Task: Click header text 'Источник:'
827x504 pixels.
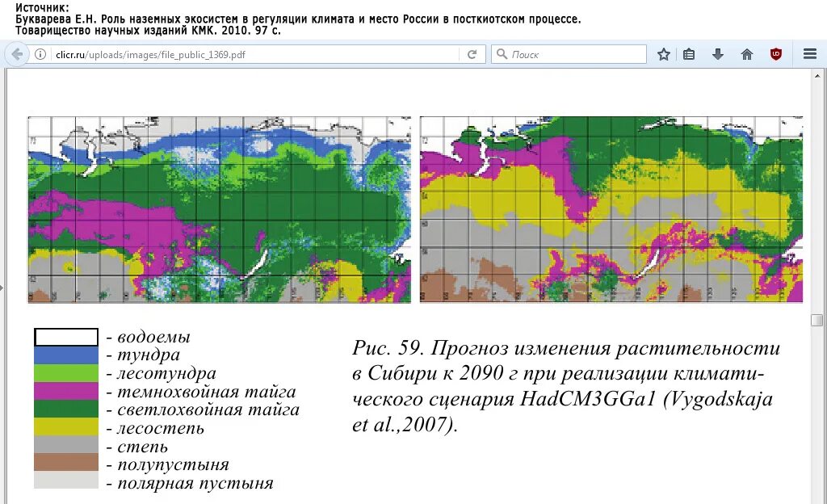Action: [42, 7]
